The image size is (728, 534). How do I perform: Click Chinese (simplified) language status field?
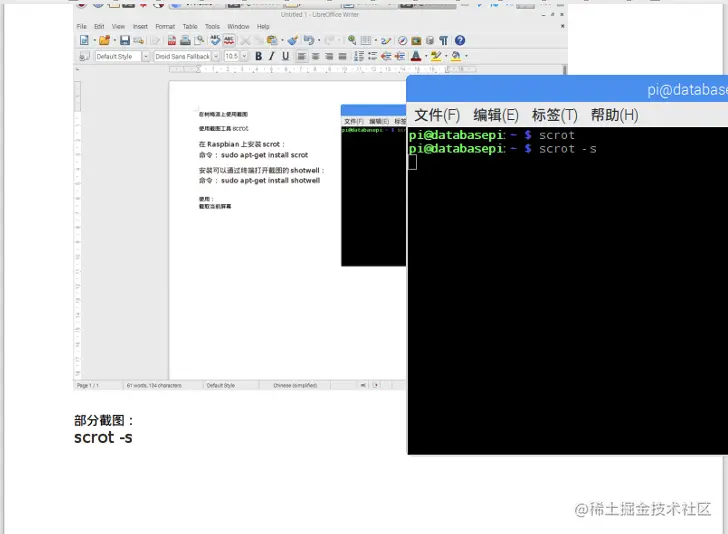295,385
